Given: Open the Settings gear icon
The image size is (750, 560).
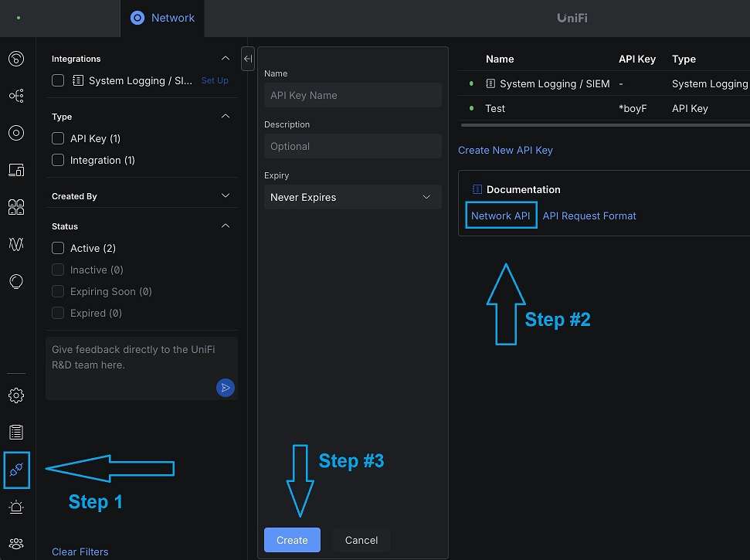Looking at the screenshot, I should point(16,395).
